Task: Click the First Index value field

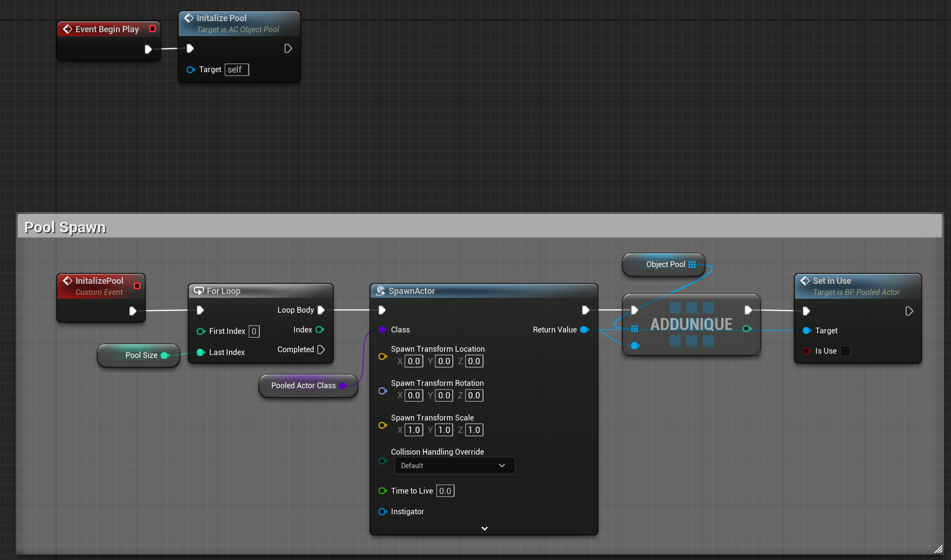Action: point(254,331)
